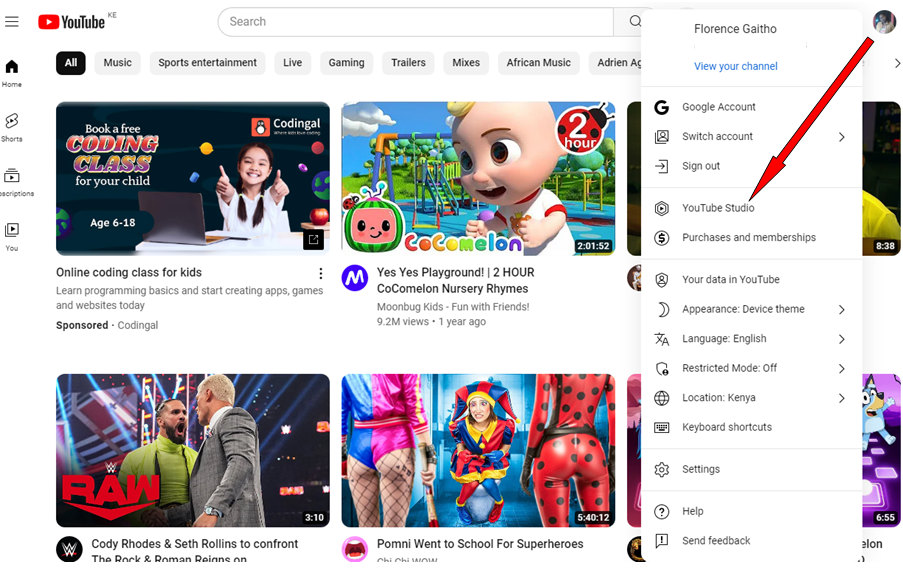Click the Sign out arrow icon
This screenshot has height=571, width=903.
pos(662,166)
